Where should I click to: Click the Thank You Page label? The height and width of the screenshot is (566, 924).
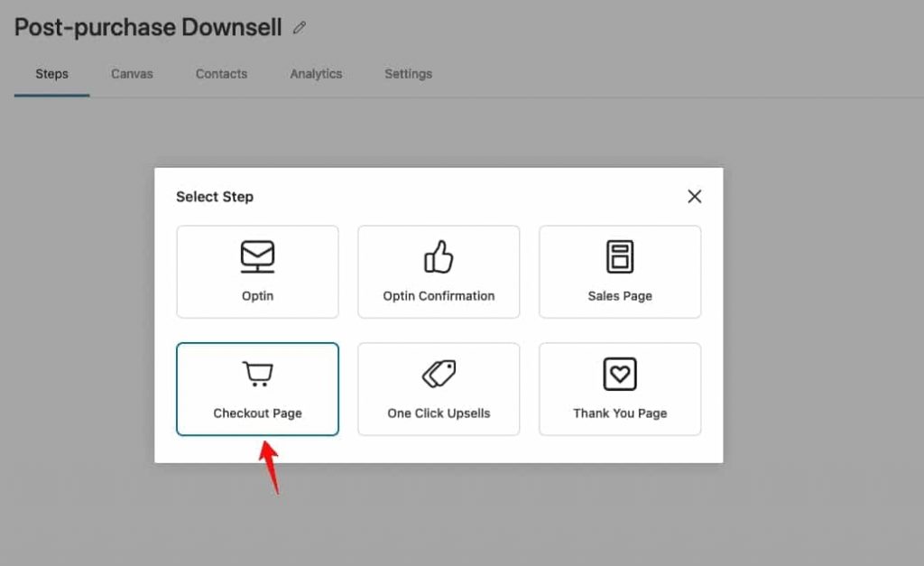click(620, 413)
